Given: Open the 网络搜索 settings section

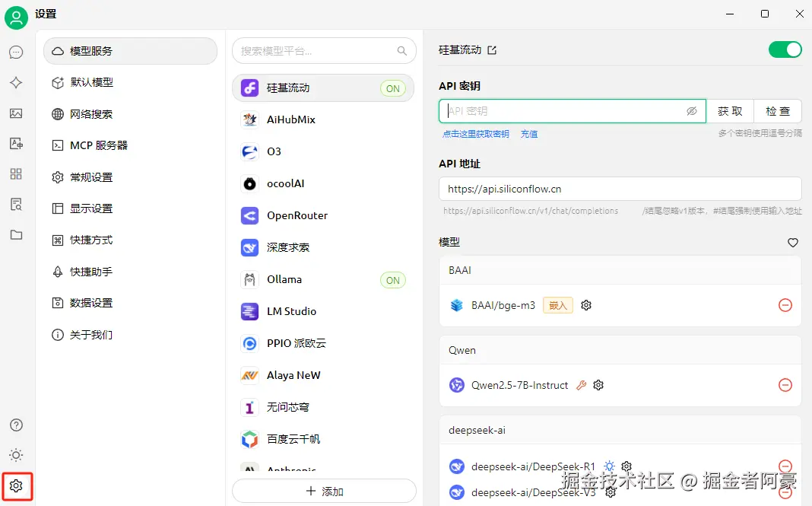Looking at the screenshot, I should (x=131, y=114).
